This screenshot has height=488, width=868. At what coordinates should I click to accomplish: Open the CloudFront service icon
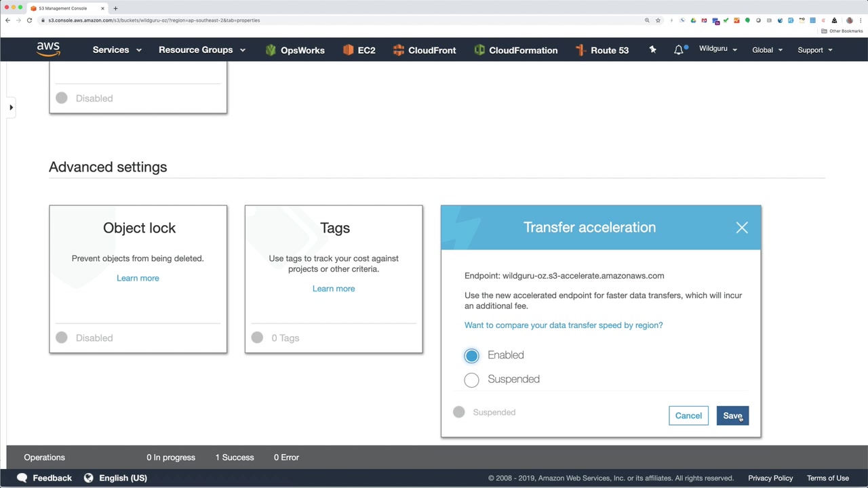399,50
